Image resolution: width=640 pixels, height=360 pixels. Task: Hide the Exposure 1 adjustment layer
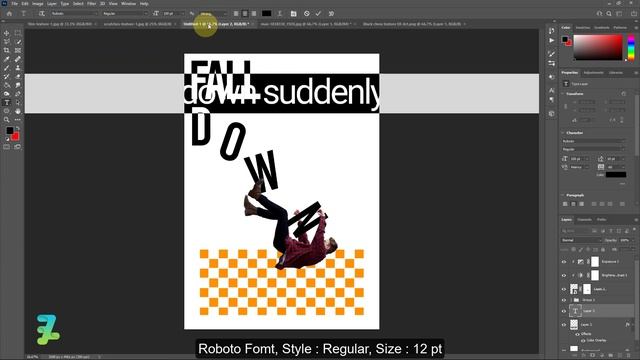click(564, 262)
